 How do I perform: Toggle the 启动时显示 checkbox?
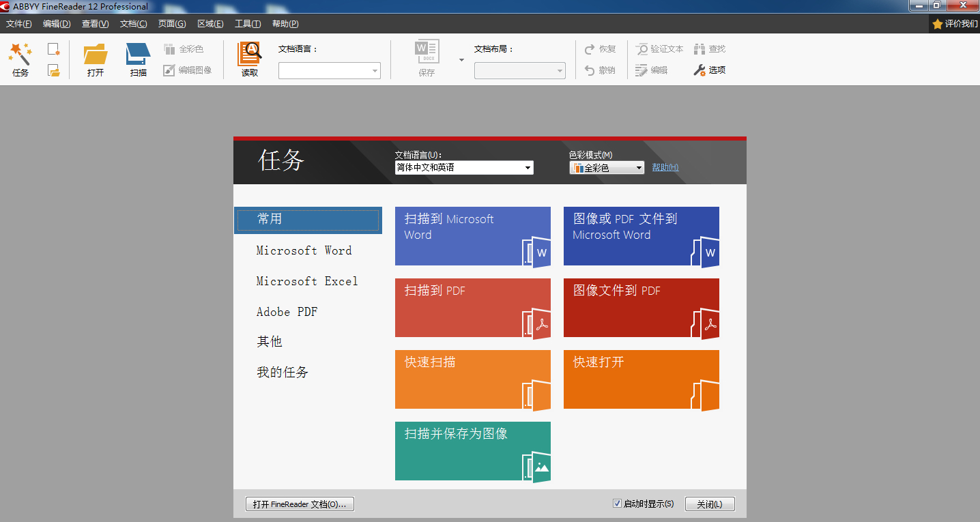click(618, 504)
